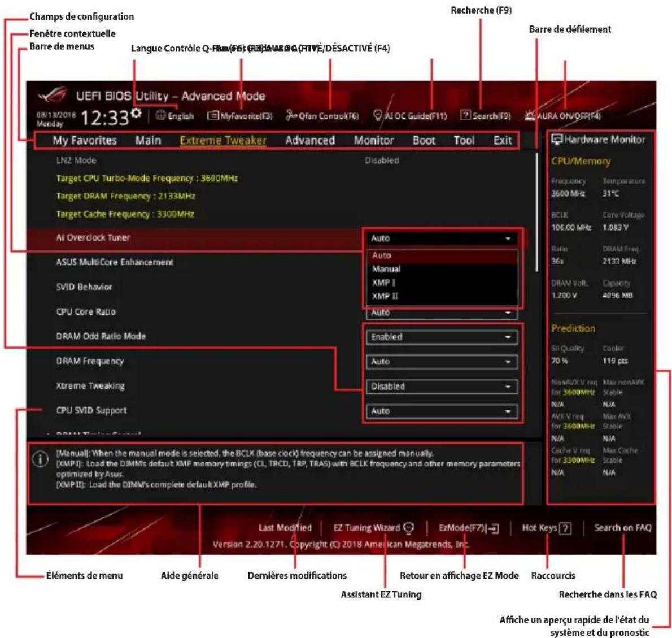Click the vertical scrollbar of settings list
Viewport: 672px width, 638px height.
point(537,212)
